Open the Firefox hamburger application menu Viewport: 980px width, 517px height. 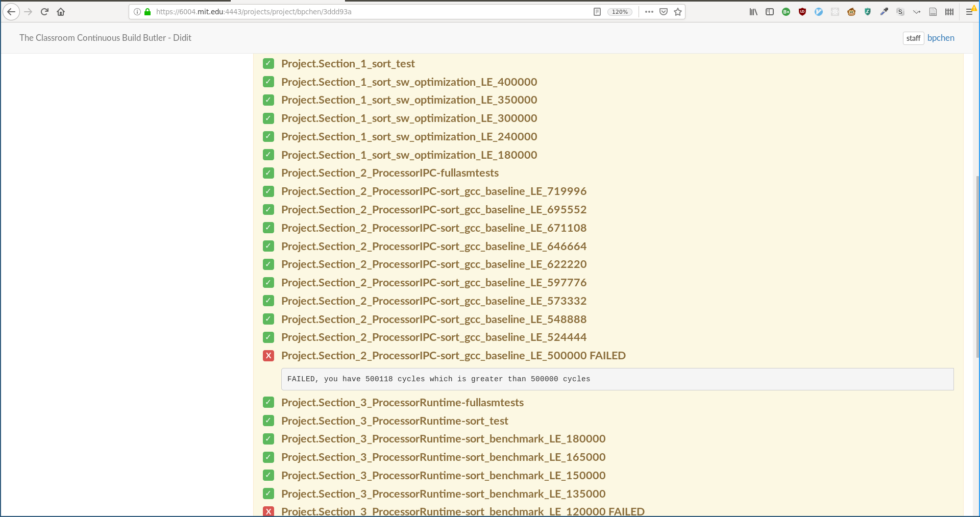pyautogui.click(x=969, y=12)
